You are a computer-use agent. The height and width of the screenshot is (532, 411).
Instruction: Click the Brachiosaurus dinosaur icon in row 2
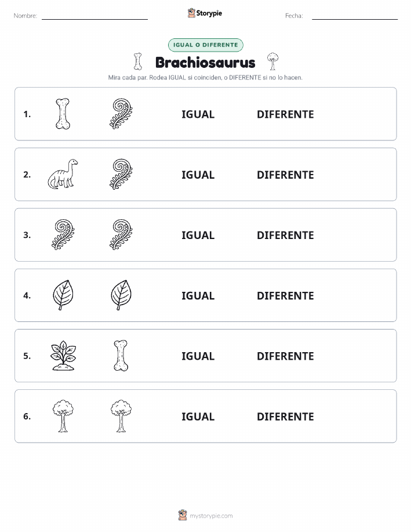click(x=63, y=174)
